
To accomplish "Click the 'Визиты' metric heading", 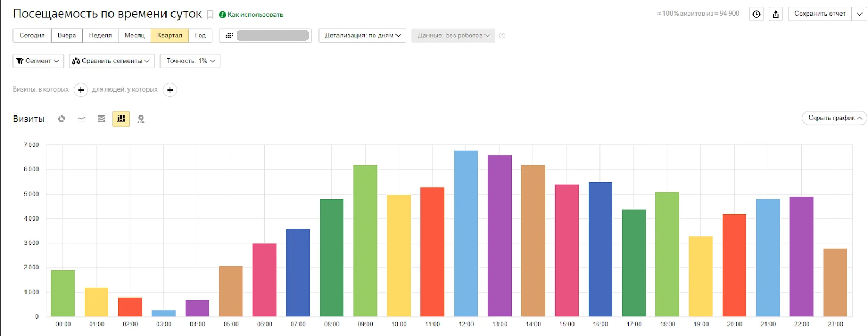I will click(x=29, y=119).
